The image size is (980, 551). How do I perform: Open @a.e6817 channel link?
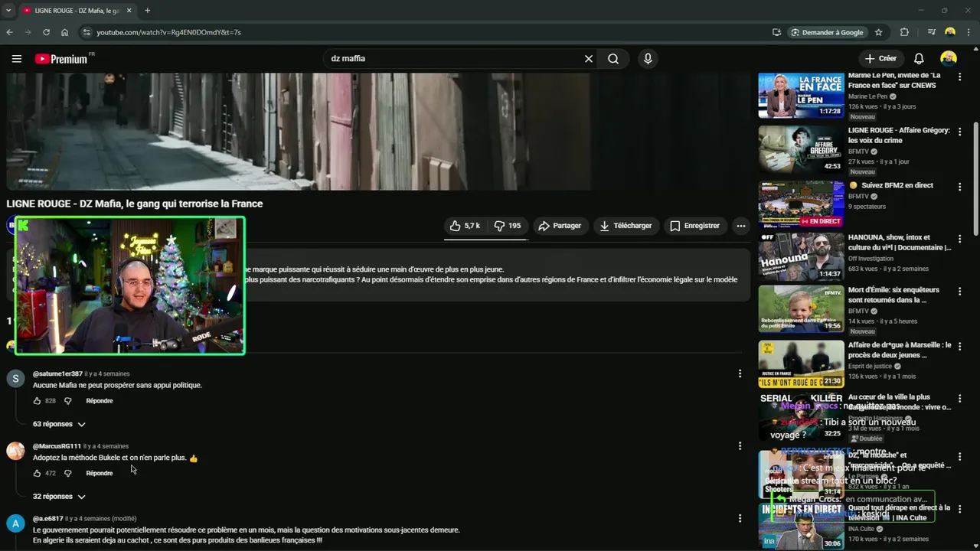pos(48,518)
